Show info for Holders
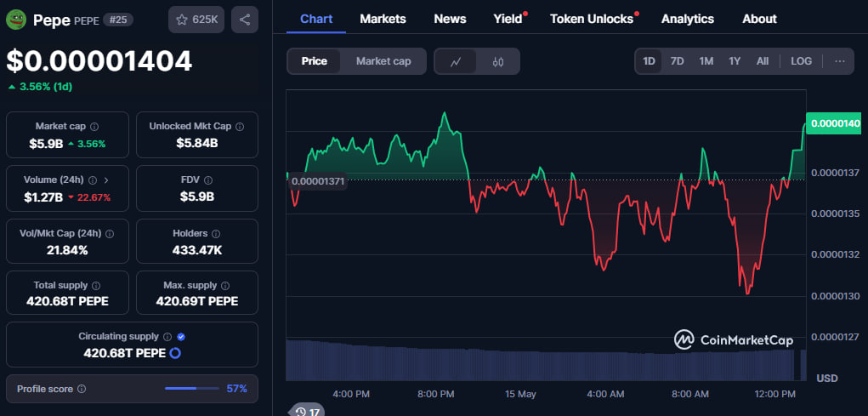The image size is (868, 416). coord(217,234)
